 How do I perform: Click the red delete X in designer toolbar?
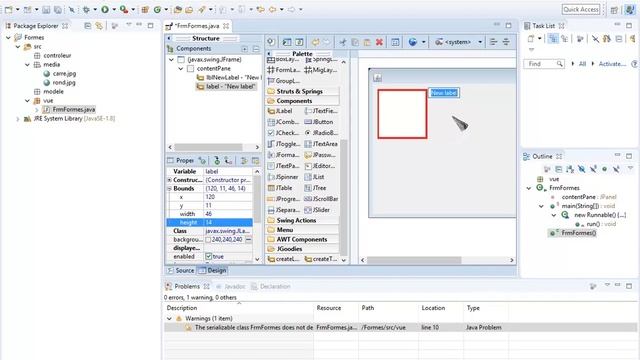tap(379, 42)
